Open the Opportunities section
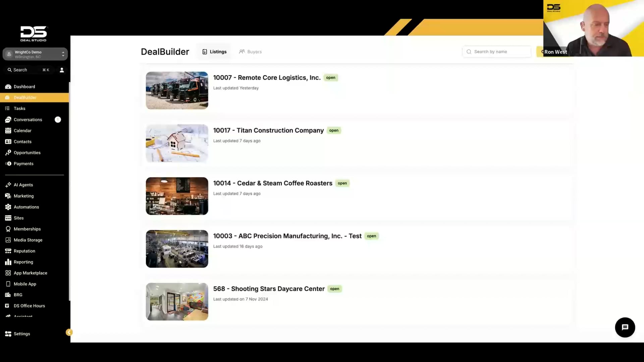 tap(27, 153)
